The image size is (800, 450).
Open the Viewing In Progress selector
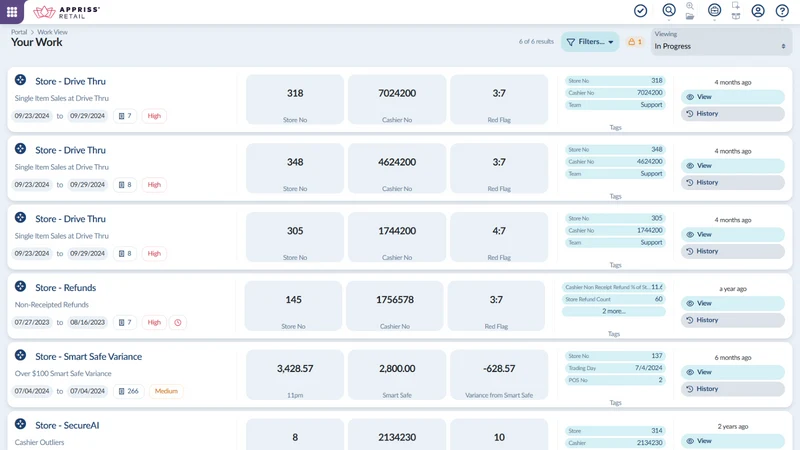click(x=721, y=41)
